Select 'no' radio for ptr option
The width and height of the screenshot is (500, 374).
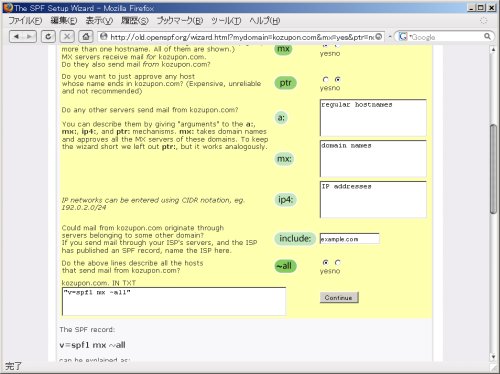pos(338,79)
